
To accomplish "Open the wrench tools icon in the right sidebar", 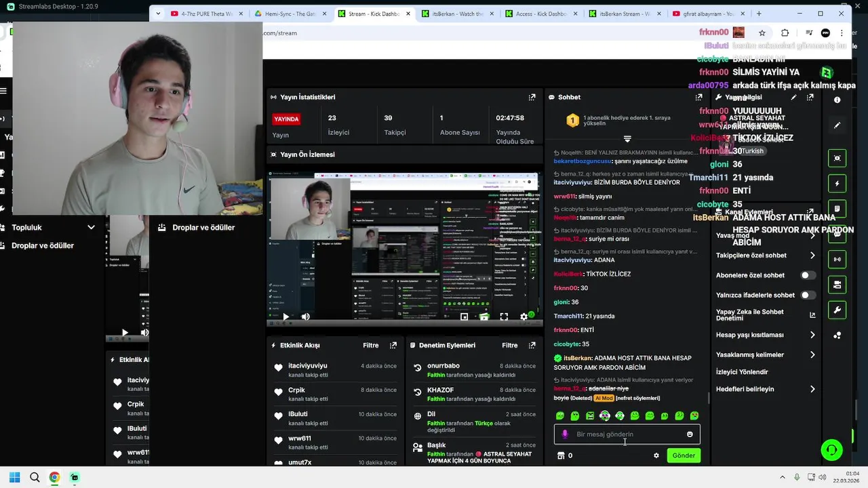I will (837, 310).
